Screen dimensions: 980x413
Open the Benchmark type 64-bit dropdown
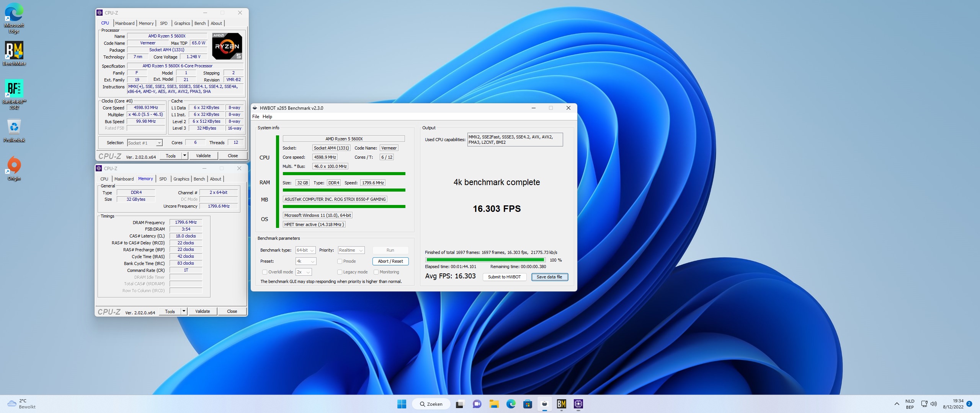305,250
